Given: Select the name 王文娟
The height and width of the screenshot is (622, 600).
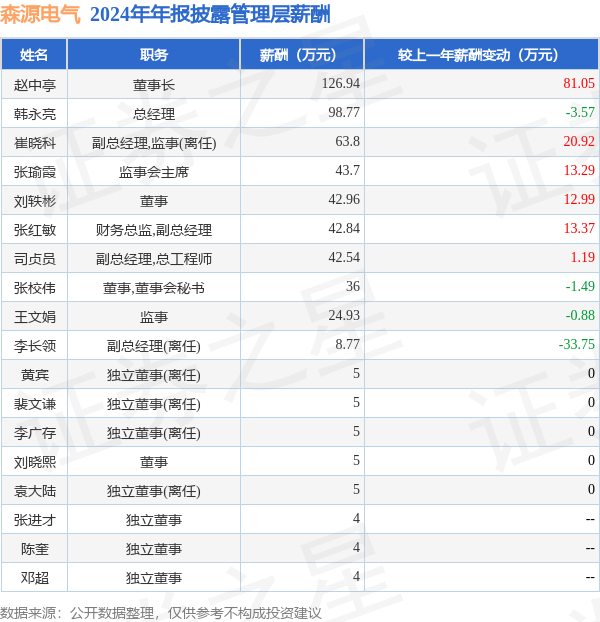Looking at the screenshot, I should click(x=35, y=317).
